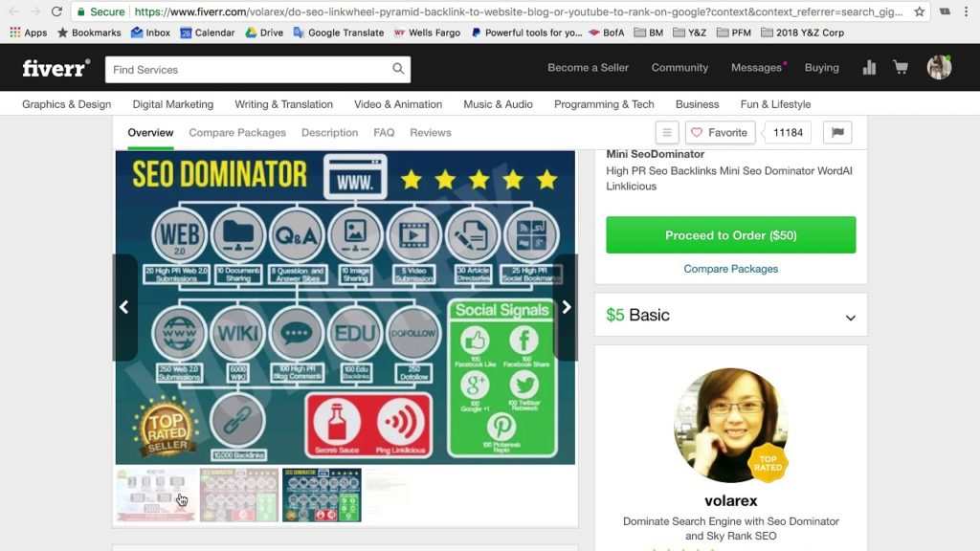Click the Find Services search field
Screen dimensions: 980x551
[249, 69]
